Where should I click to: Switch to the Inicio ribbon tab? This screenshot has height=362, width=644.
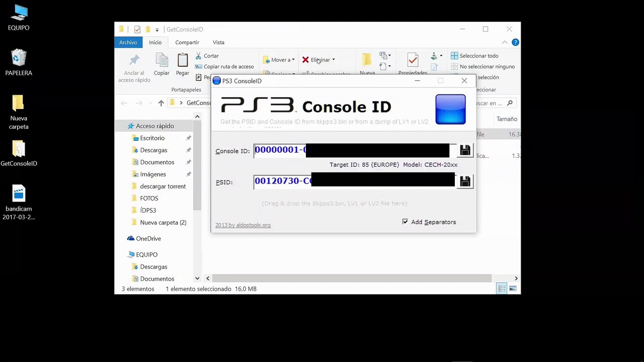tap(155, 42)
